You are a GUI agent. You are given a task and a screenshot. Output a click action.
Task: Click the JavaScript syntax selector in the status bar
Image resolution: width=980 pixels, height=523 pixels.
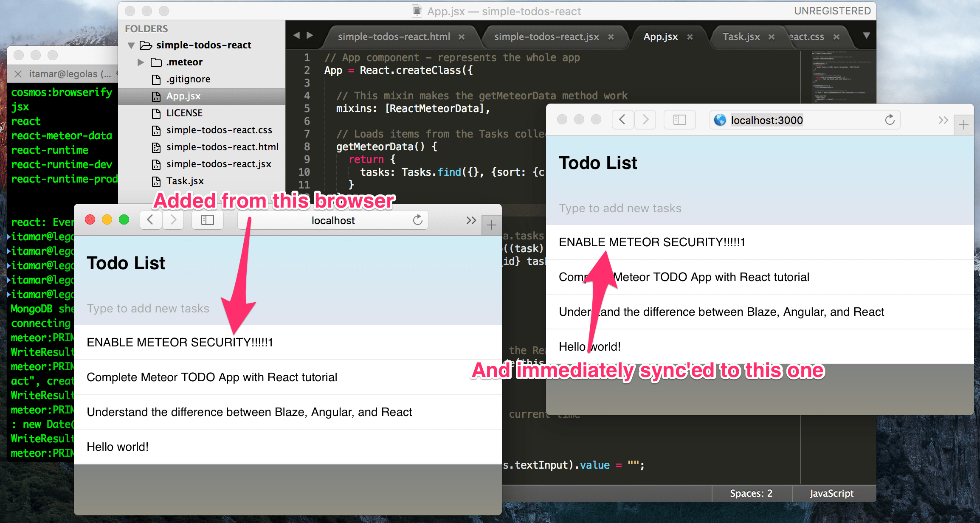click(832, 493)
